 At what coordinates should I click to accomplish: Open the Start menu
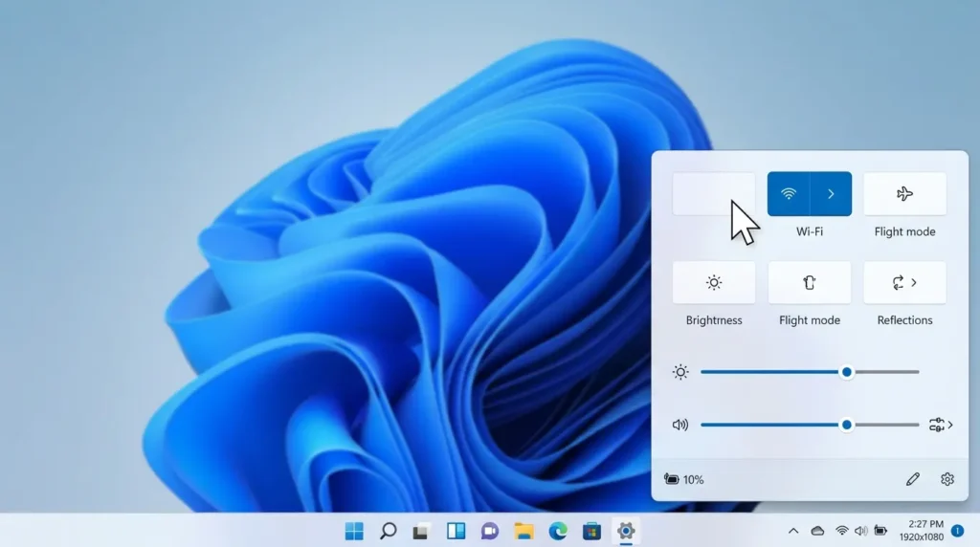click(354, 532)
